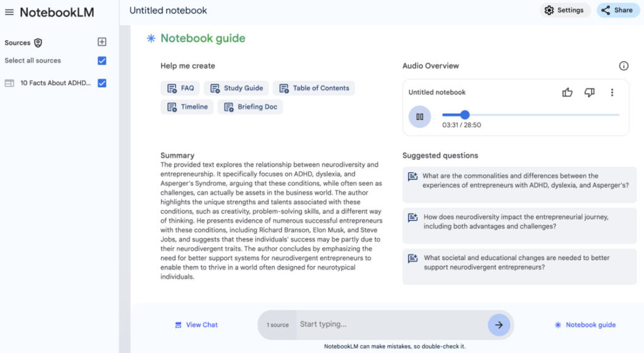Select the societal and educational changes question
Image resolution: width=644 pixels, height=353 pixels.
click(x=519, y=263)
